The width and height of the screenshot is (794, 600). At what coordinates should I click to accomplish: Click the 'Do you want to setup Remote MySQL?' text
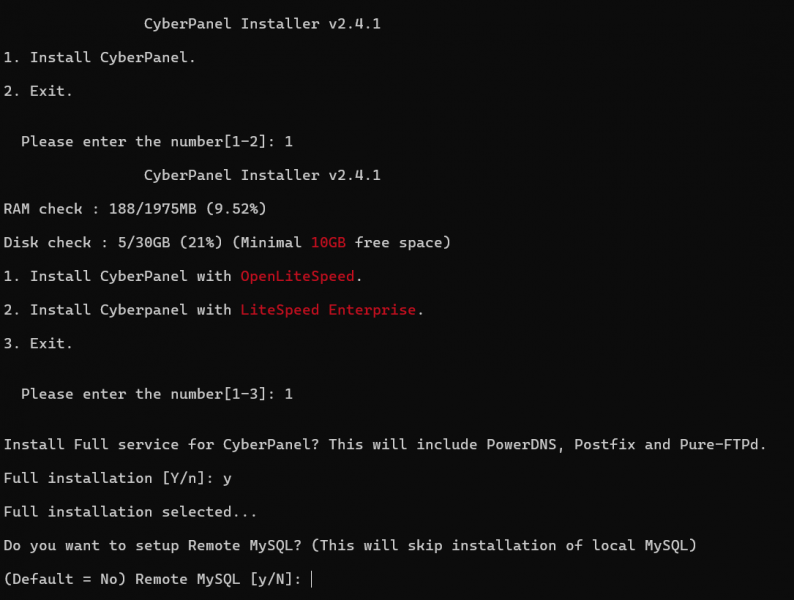click(152, 546)
